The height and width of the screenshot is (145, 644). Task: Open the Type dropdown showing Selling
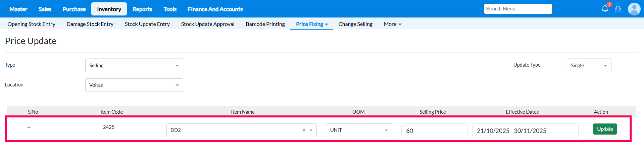click(x=134, y=66)
